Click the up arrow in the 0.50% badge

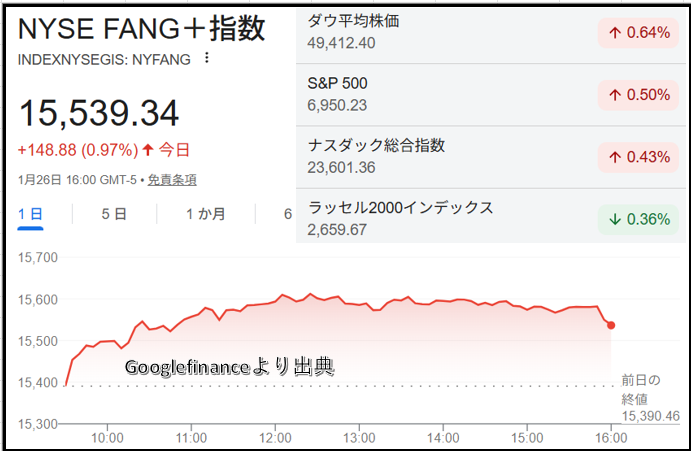tap(615, 95)
